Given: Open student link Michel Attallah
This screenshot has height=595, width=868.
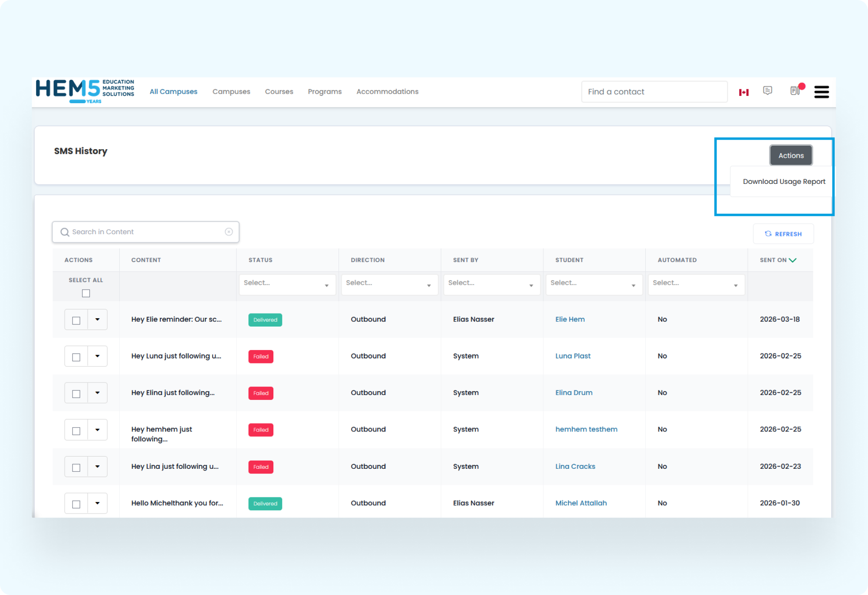Looking at the screenshot, I should pos(581,503).
